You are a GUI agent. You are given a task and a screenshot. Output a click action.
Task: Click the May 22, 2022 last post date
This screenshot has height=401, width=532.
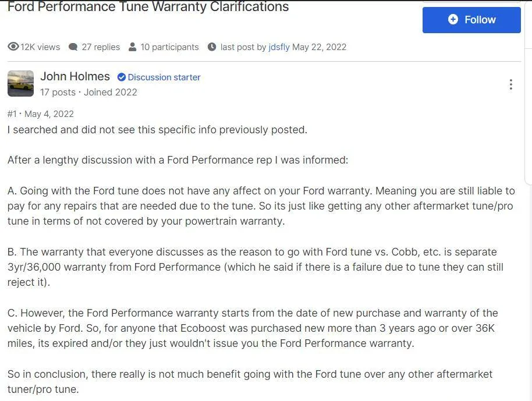click(319, 47)
